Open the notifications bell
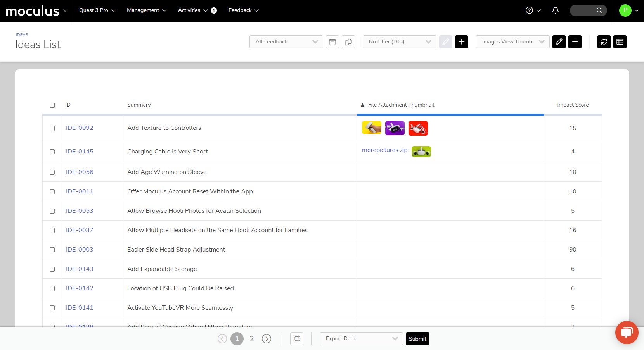644x350 pixels. (555, 10)
